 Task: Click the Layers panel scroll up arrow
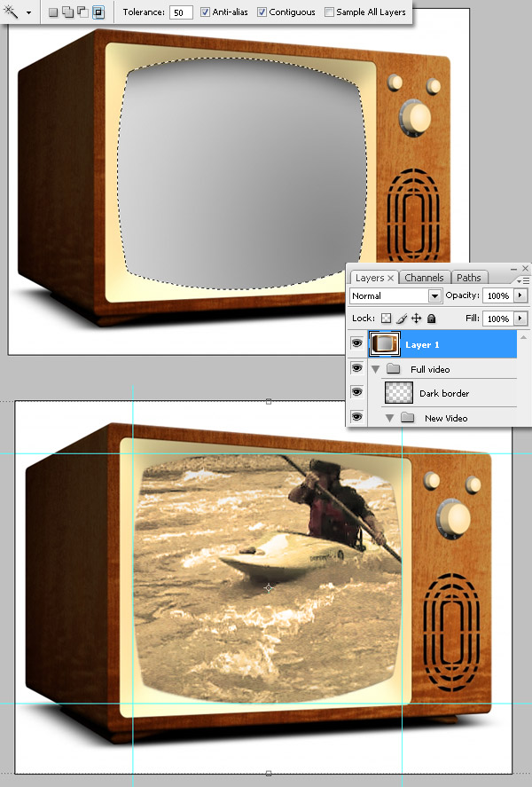[523, 337]
